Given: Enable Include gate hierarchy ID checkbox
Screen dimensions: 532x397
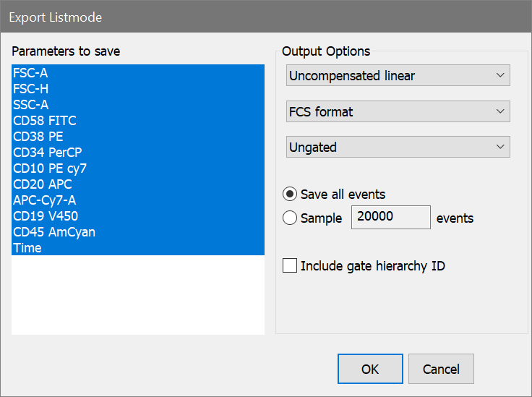Looking at the screenshot, I should pos(290,265).
